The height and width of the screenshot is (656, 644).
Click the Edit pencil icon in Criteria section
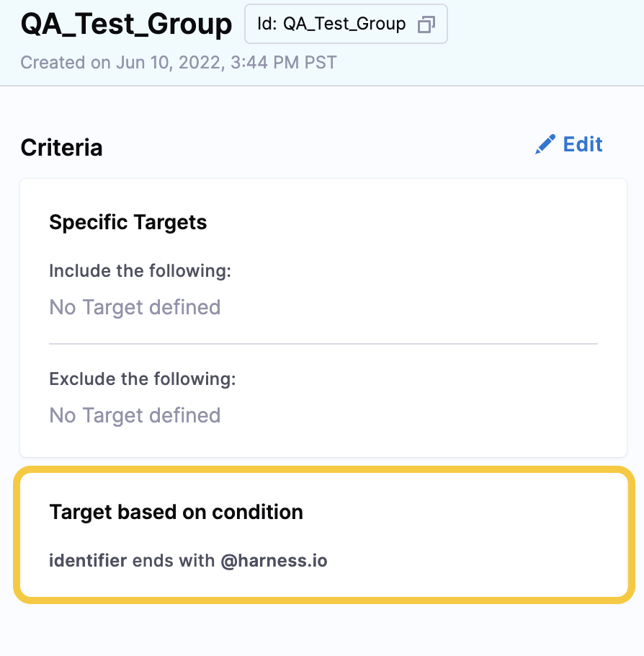tap(545, 143)
